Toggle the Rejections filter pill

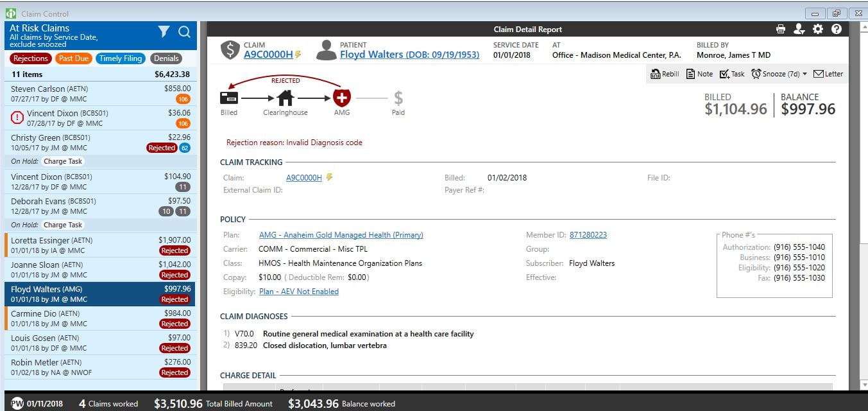click(x=30, y=58)
